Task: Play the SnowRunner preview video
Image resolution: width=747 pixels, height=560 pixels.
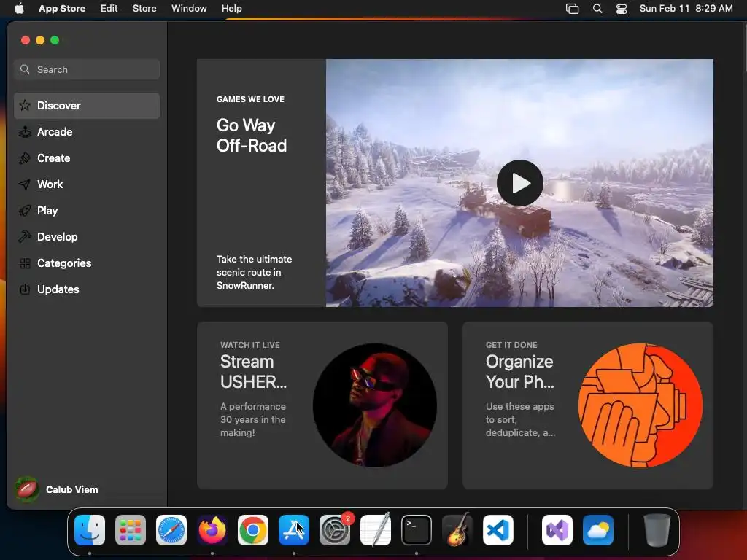Action: [519, 183]
